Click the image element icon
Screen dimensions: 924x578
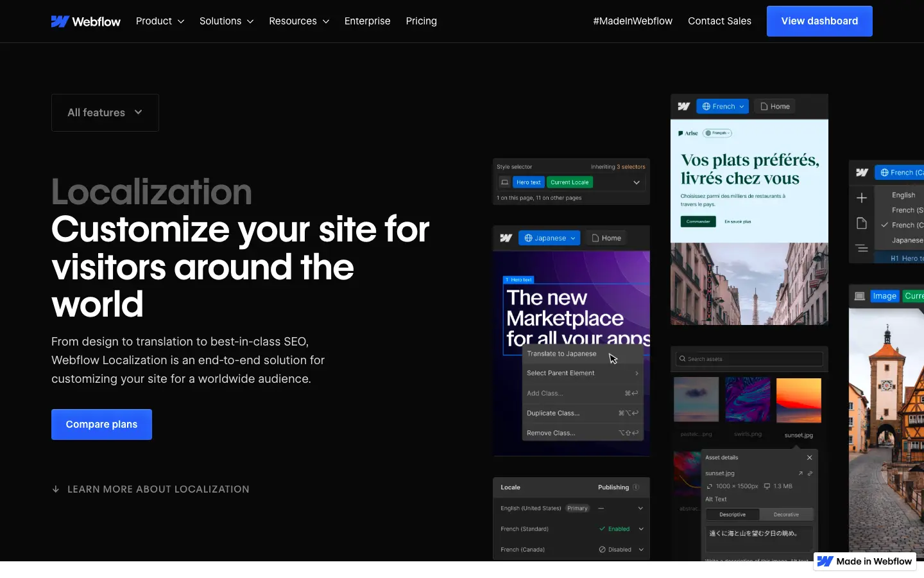[x=860, y=296]
